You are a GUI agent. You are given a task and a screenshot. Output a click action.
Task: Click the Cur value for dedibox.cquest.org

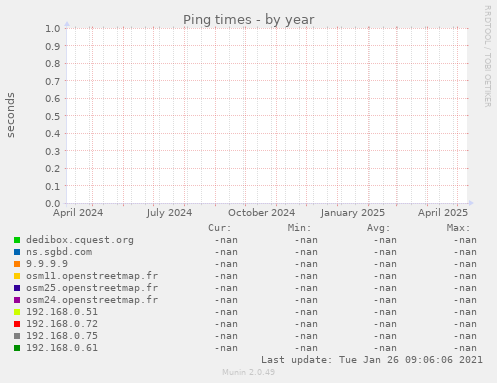point(226,240)
